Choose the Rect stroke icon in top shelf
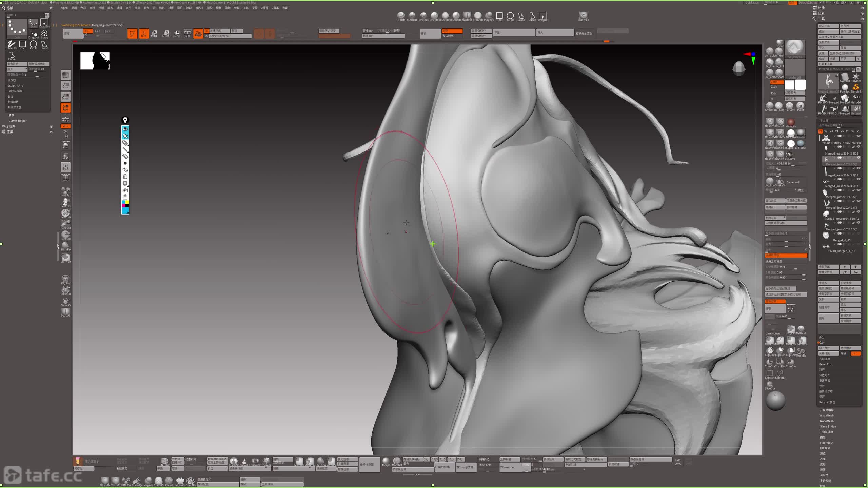The width and height of the screenshot is (868, 488). [x=499, y=16]
